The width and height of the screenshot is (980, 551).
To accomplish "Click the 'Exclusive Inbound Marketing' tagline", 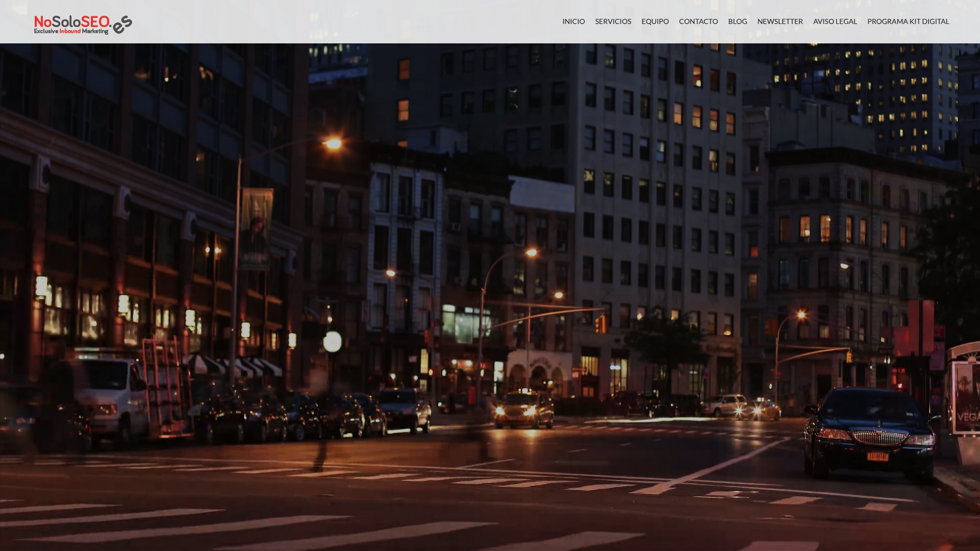I will click(71, 31).
